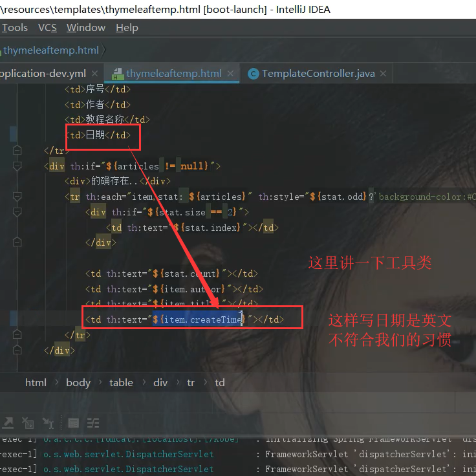The height and width of the screenshot is (476, 476).
Task: Click thymeleaftemp.html in the navigation bar
Action: point(51,50)
